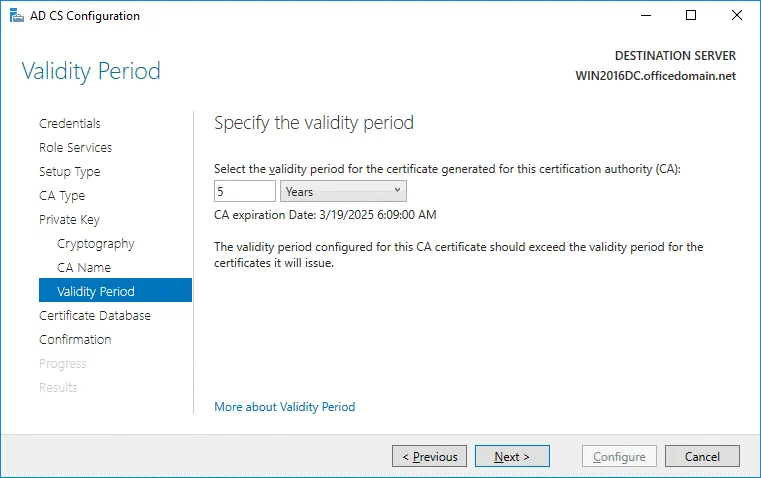This screenshot has height=478, width=761.
Task: Select the highlighted Validity Period item
Action: (96, 291)
